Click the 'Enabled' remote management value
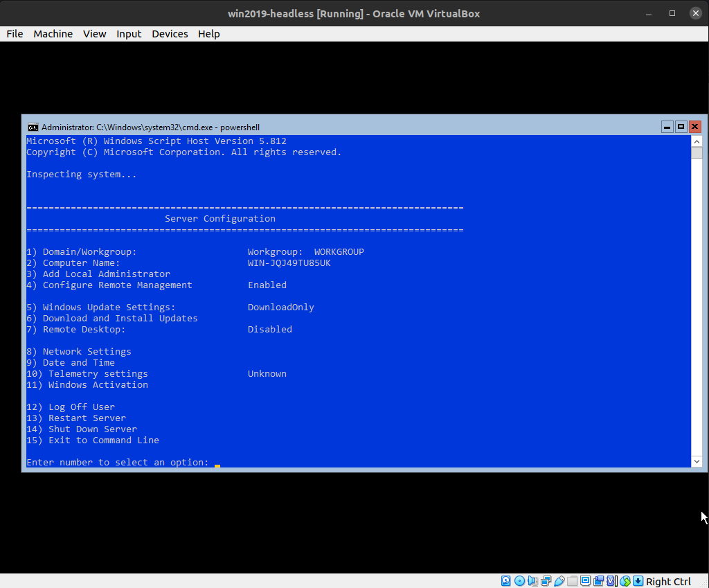The height and width of the screenshot is (588, 709). 267,285
